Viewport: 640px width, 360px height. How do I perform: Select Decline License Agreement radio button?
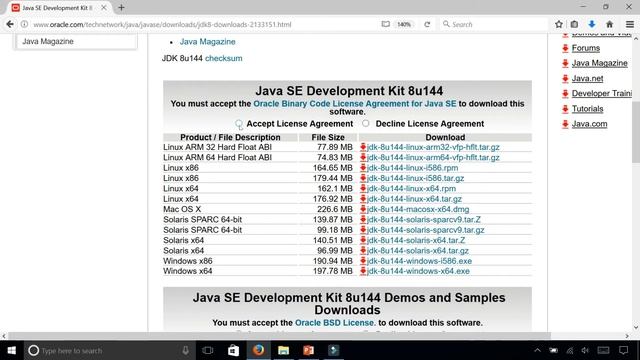pyautogui.click(x=366, y=123)
